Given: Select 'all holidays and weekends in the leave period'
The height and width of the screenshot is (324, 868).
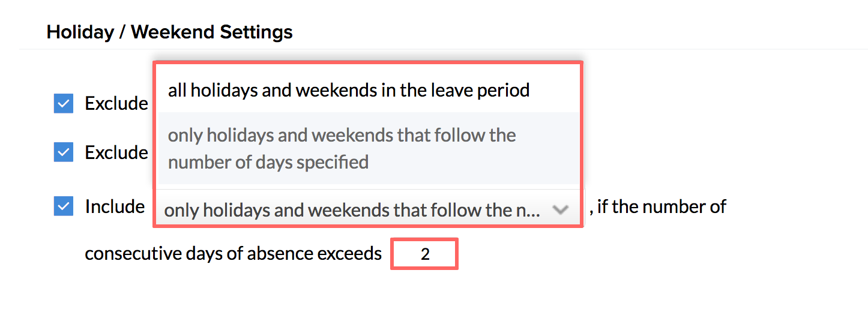Looking at the screenshot, I should coord(348,91).
